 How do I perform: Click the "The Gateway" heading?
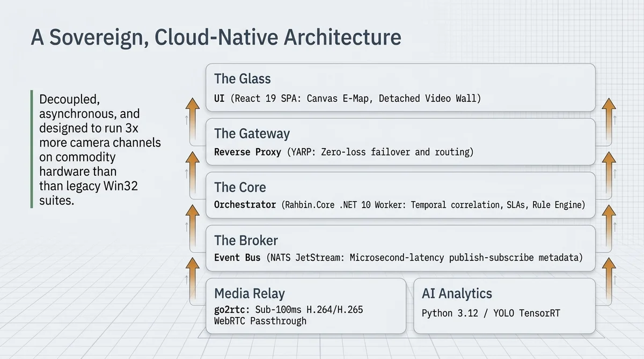(252, 133)
